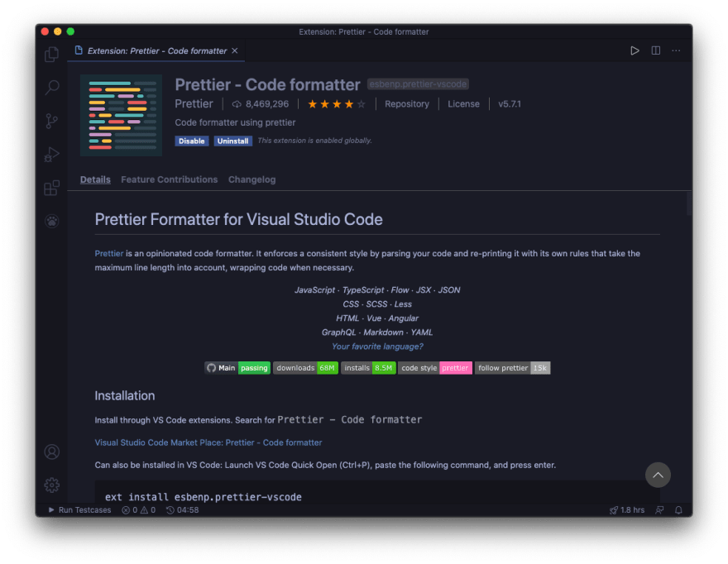The image size is (728, 564).
Task: Click the downloads 68M badge
Action: [x=305, y=368]
